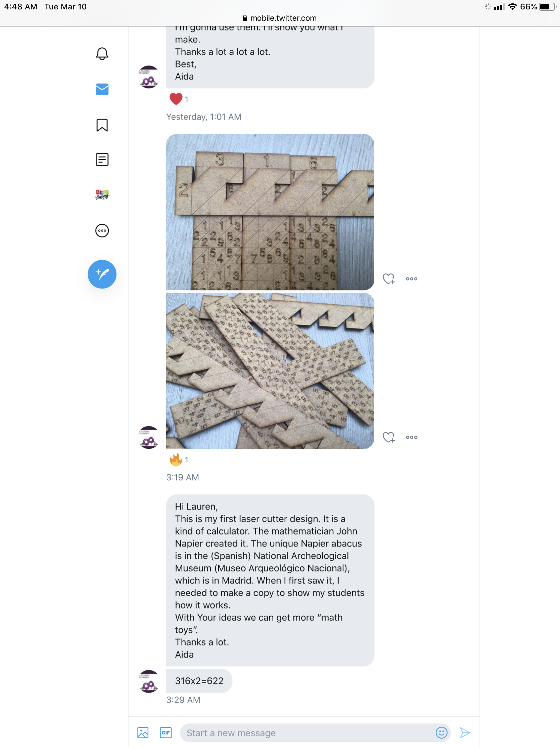Image resolution: width=560 pixels, height=747 pixels.
Task: Open more options for second photo message
Action: click(x=412, y=437)
